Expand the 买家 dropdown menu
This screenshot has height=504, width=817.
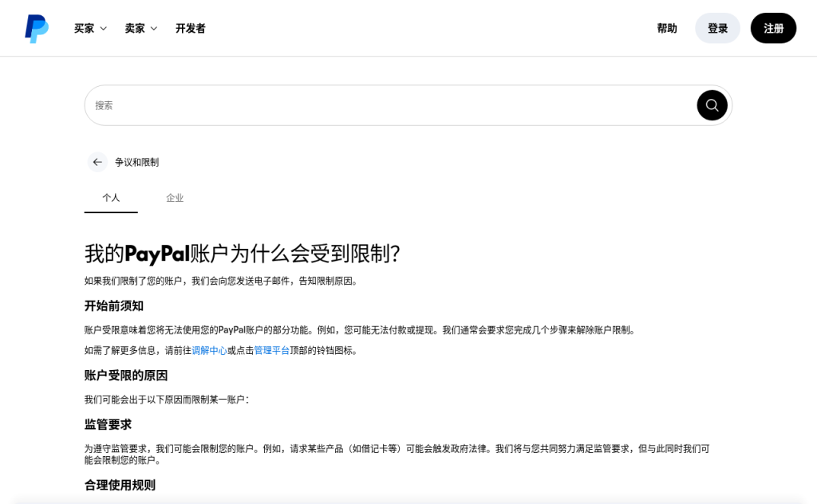click(90, 28)
